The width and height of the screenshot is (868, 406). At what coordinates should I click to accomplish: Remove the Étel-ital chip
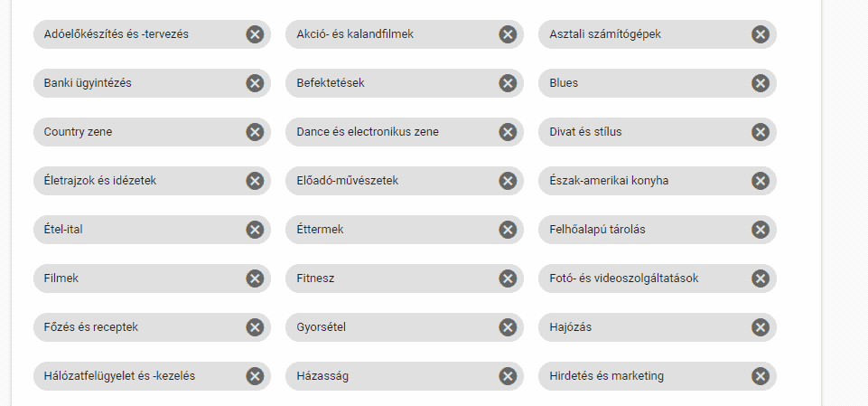[x=255, y=230]
